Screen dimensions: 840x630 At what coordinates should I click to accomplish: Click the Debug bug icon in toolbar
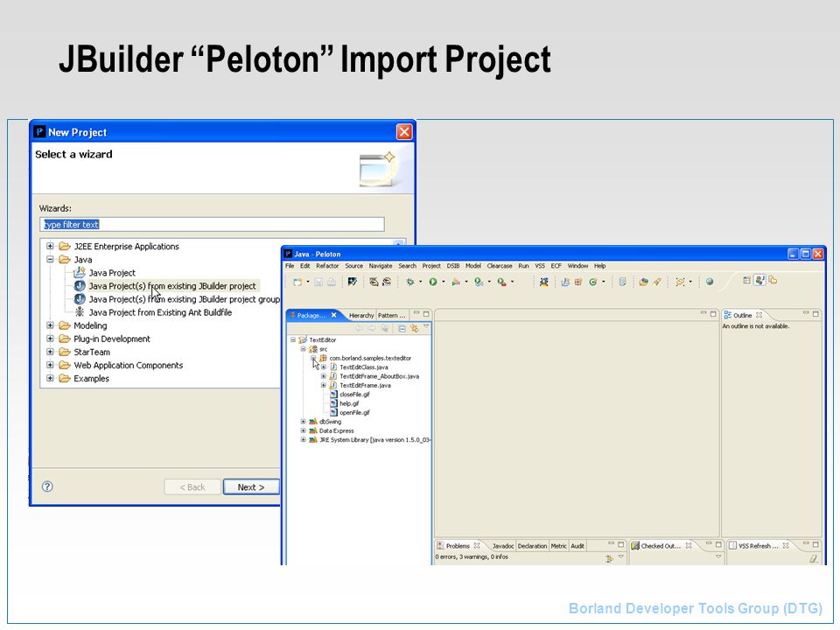coord(409,282)
